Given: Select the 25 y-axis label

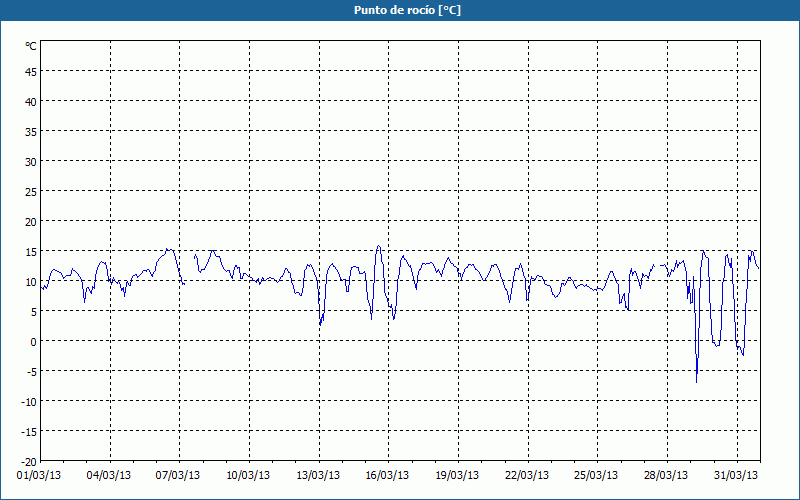Looking at the screenshot, I should click(31, 192).
